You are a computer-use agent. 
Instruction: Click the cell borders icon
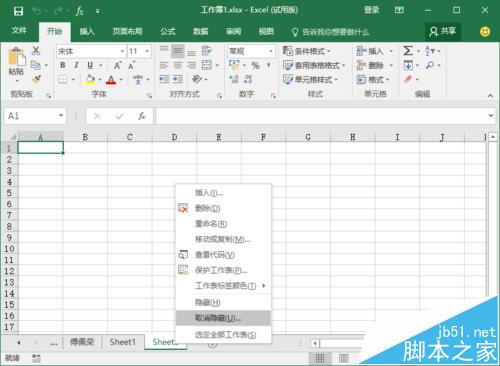click(63, 79)
